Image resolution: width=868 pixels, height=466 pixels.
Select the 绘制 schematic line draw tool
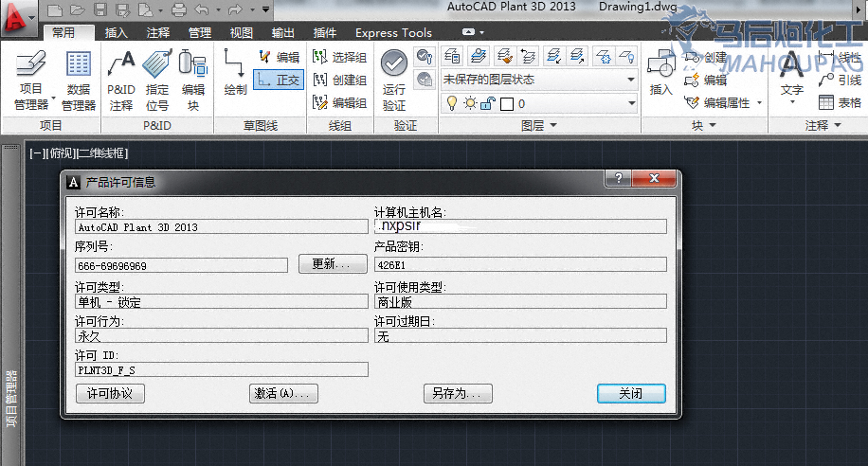[x=235, y=72]
